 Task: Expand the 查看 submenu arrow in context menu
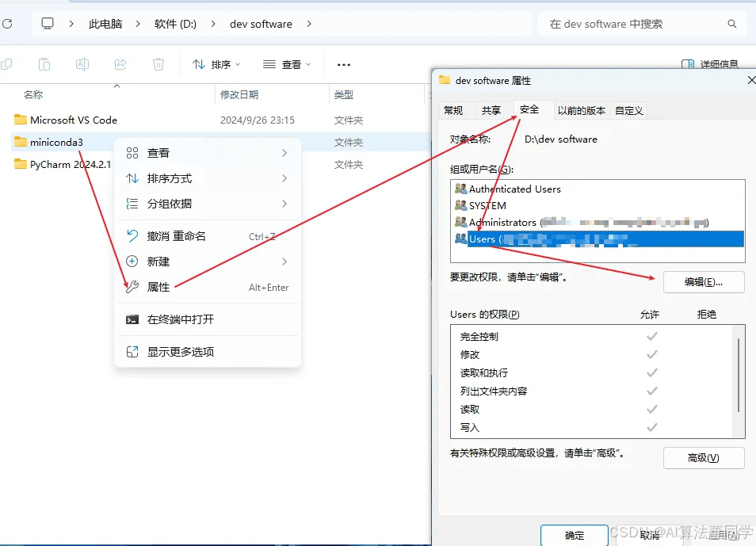pos(284,153)
